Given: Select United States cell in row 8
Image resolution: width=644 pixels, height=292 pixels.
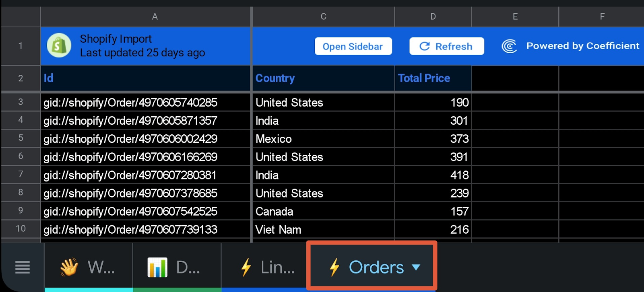Looking at the screenshot, I should click(323, 193).
